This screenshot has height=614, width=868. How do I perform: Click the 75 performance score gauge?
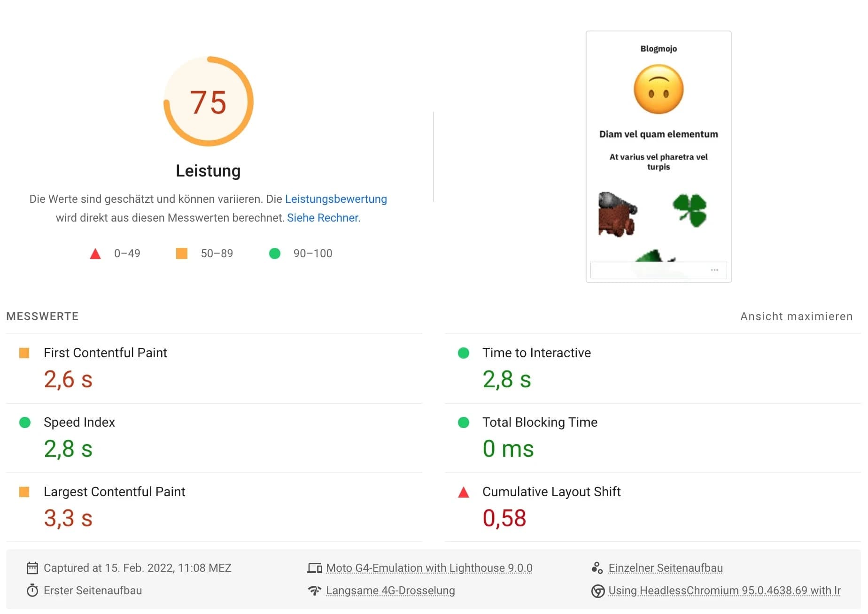coord(209,102)
